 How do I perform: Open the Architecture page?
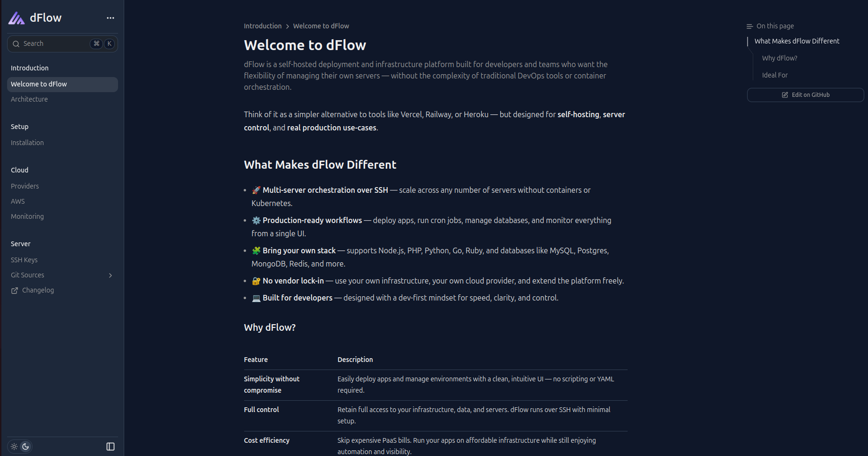[x=29, y=99]
